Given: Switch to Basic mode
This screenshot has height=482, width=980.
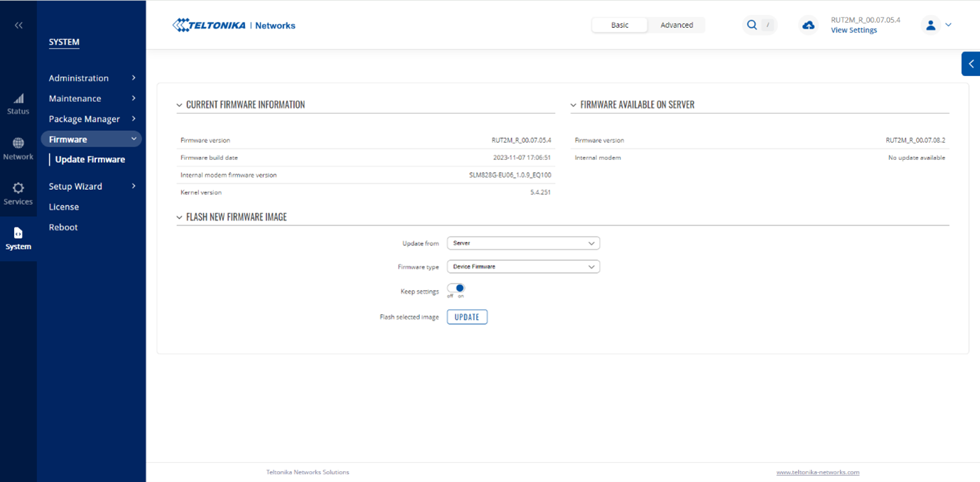Looking at the screenshot, I should (x=620, y=26).
